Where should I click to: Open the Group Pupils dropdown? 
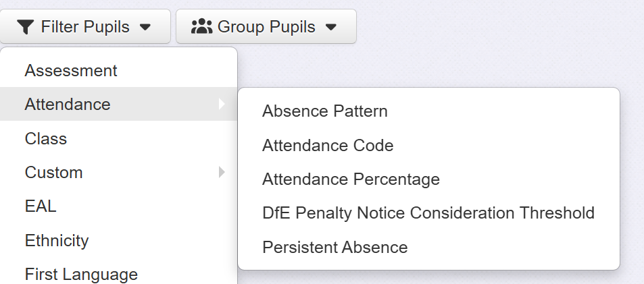click(266, 27)
